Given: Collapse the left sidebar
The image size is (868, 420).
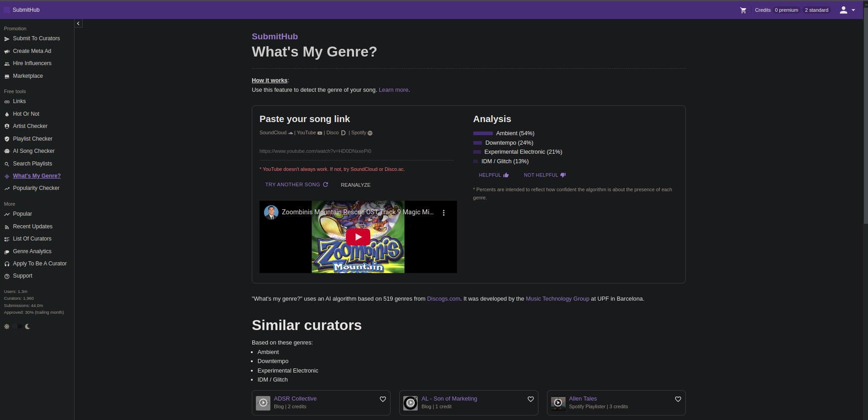Looking at the screenshot, I should (x=78, y=24).
